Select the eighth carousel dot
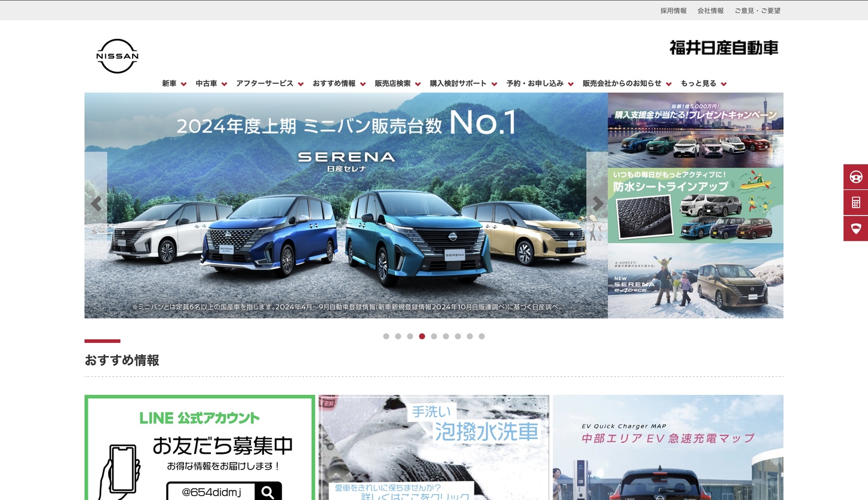 tap(470, 336)
